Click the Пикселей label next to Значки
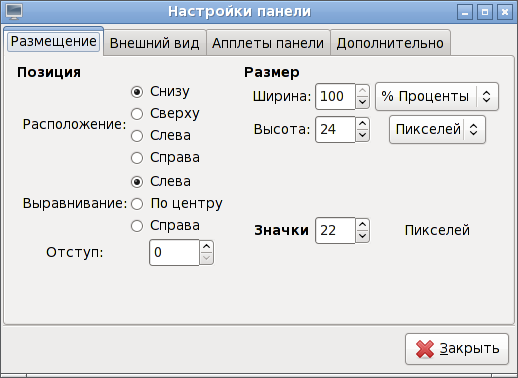Screen dimensions: 518x378 (x=437, y=230)
